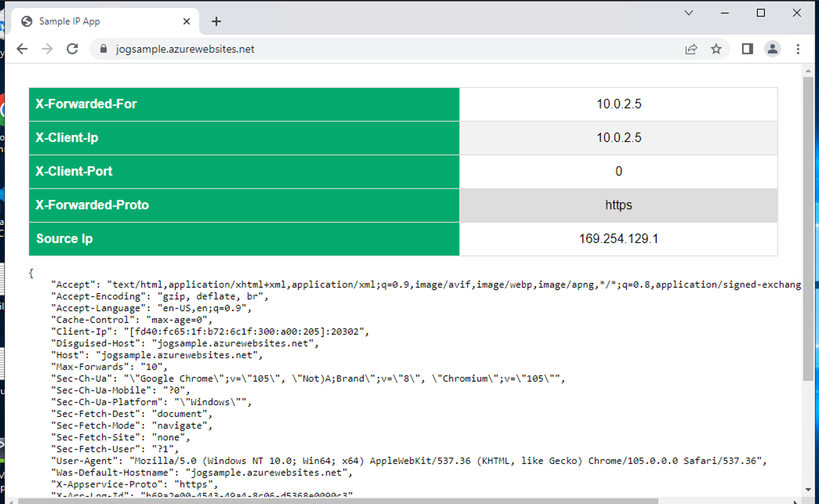Click the padlock security icon in address bar
This screenshot has height=504, width=819.
pyautogui.click(x=103, y=49)
